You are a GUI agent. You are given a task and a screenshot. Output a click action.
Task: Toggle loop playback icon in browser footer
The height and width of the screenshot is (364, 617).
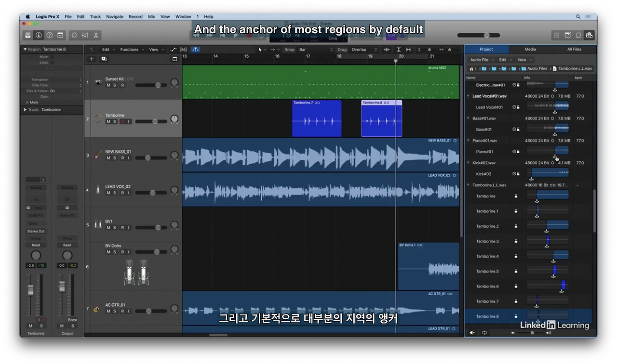[484, 332]
